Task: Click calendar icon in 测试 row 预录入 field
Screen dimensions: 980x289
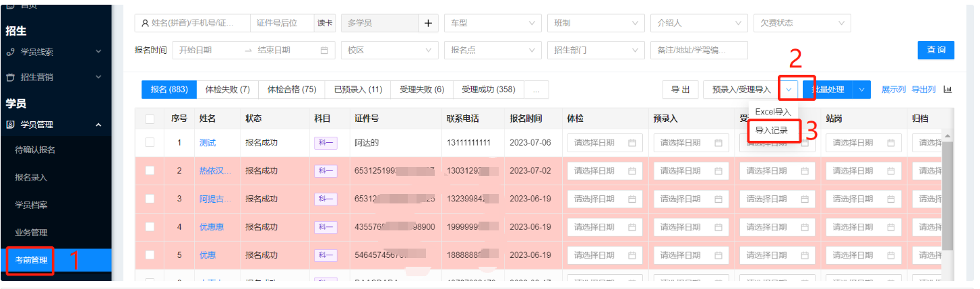Action: point(718,143)
